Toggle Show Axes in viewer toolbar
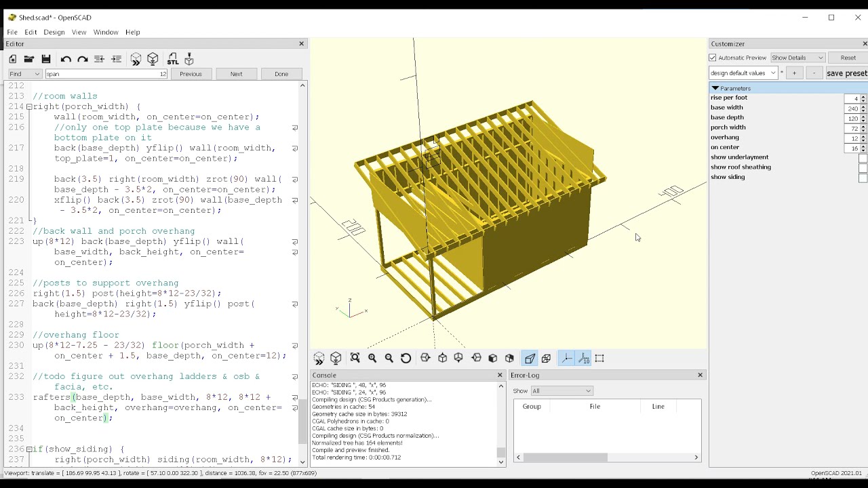Screen dimensions: 868x488 point(566,358)
